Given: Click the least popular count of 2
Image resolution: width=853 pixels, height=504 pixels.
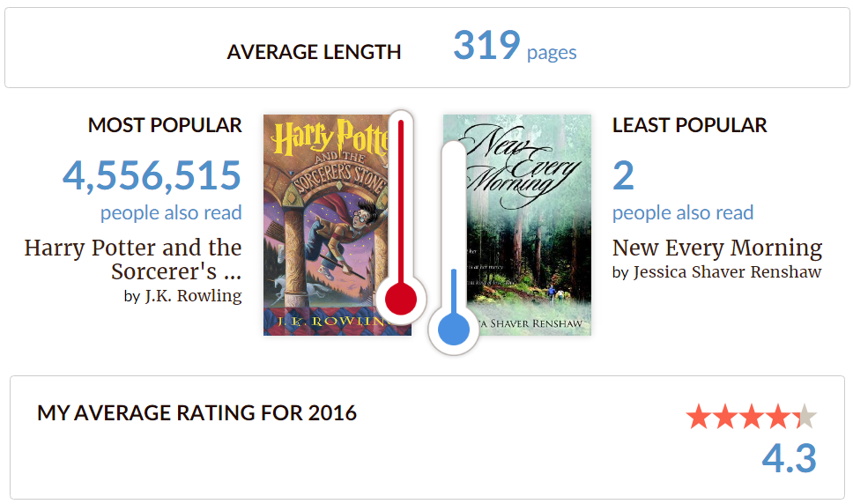Looking at the screenshot, I should tap(623, 175).
